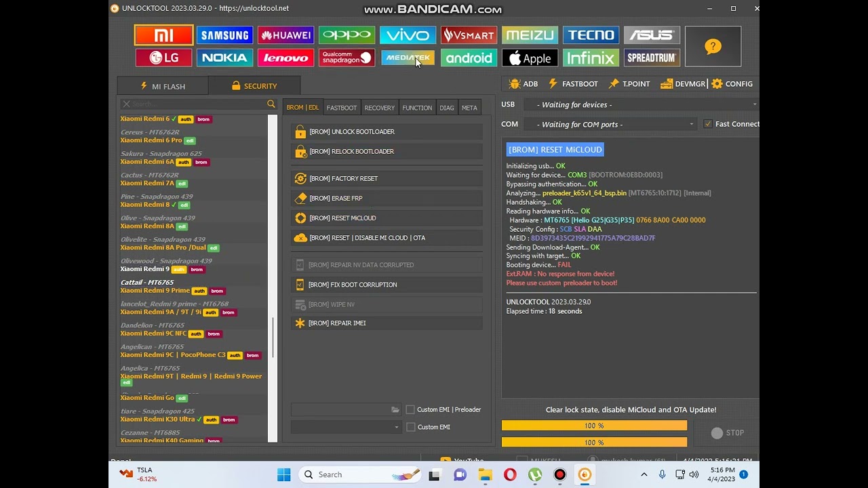The width and height of the screenshot is (868, 488).
Task: Click the upper 100% progress bar
Action: pos(594,426)
